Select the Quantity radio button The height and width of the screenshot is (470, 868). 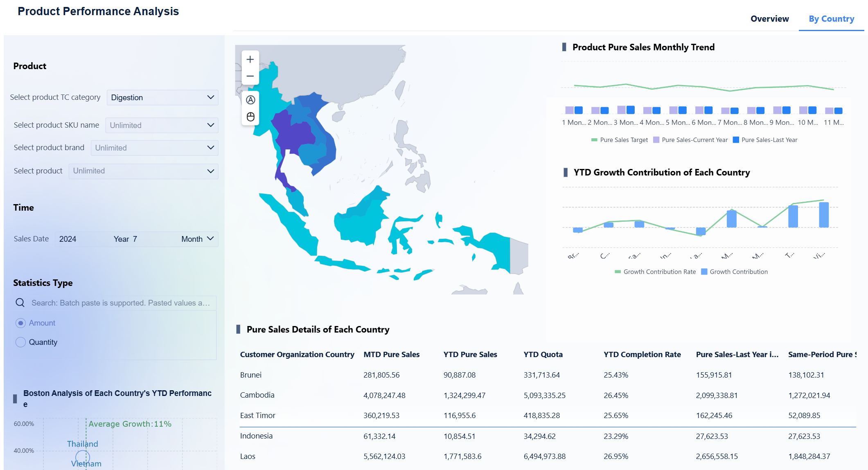(20, 342)
